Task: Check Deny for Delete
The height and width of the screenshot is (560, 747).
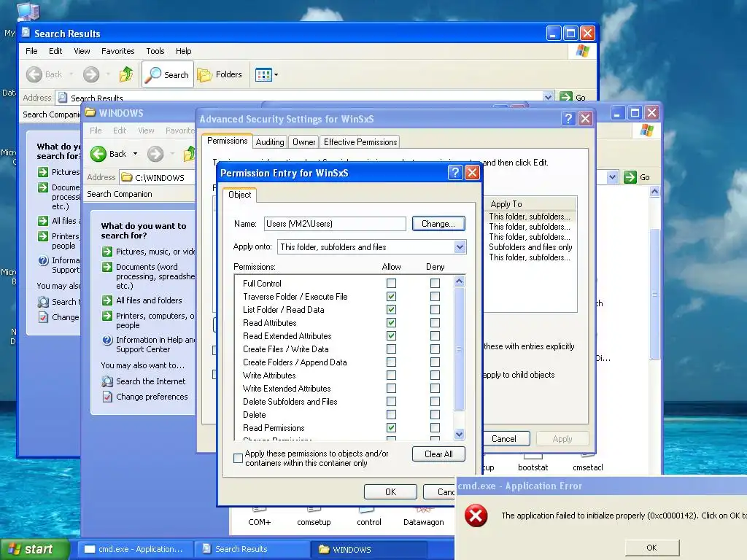Action: pyautogui.click(x=435, y=415)
